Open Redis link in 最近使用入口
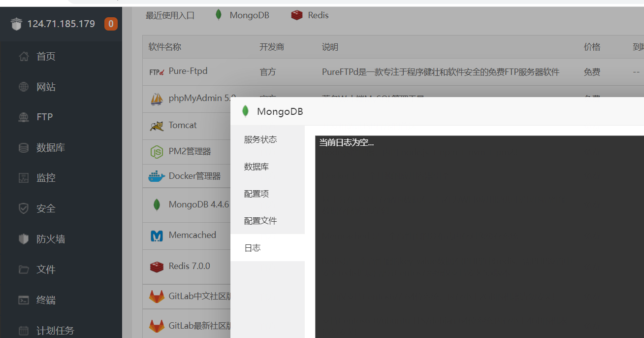This screenshot has height=338, width=644. tap(318, 15)
